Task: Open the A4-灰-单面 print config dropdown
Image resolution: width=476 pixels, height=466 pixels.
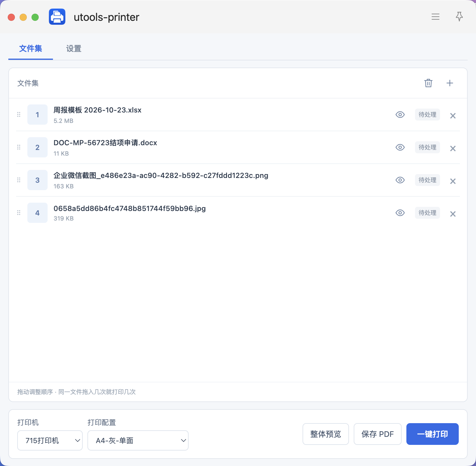Action: (x=138, y=440)
